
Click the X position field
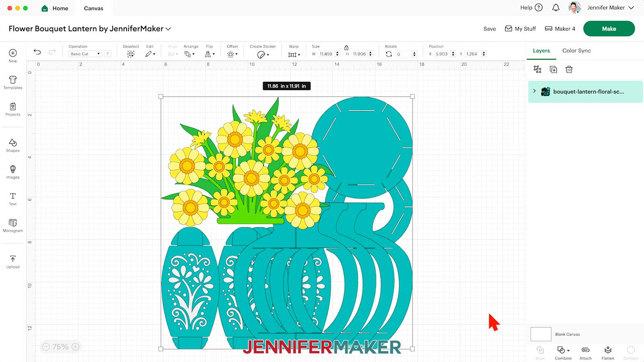pos(442,54)
